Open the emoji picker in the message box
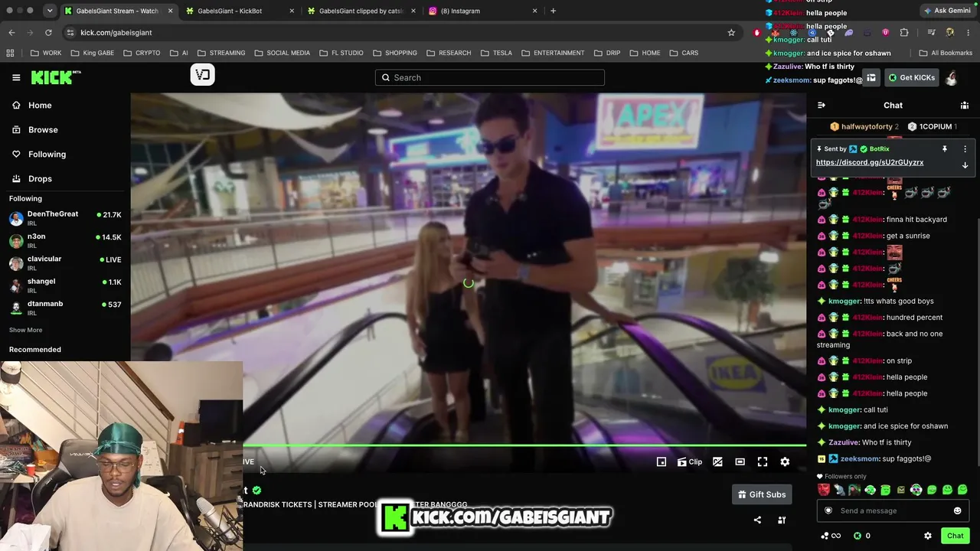Image resolution: width=980 pixels, height=551 pixels. click(x=957, y=510)
